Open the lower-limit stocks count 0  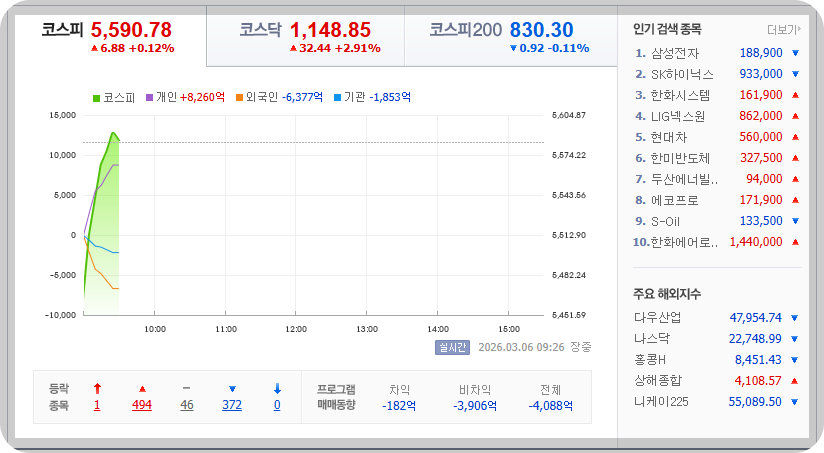[277, 405]
